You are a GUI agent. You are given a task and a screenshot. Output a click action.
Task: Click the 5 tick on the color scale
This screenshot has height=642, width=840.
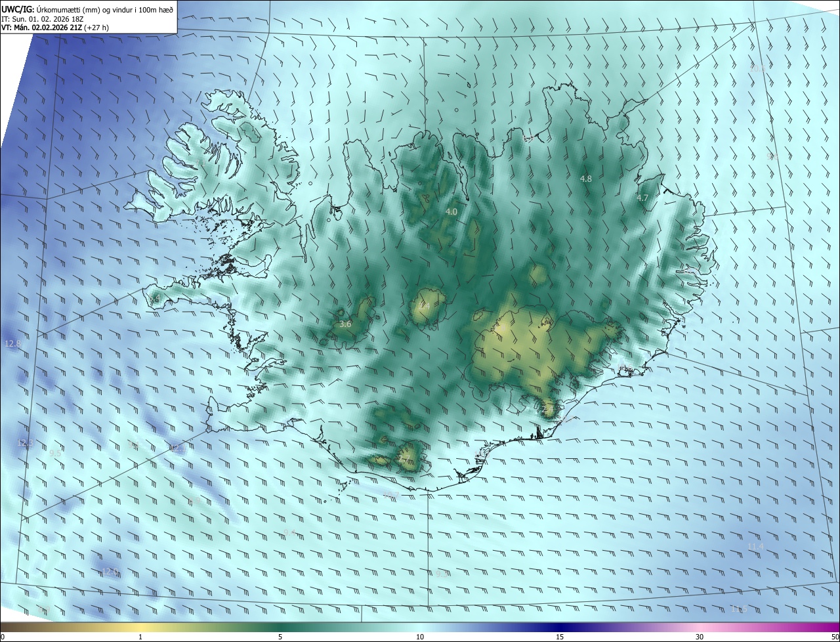[280, 637]
